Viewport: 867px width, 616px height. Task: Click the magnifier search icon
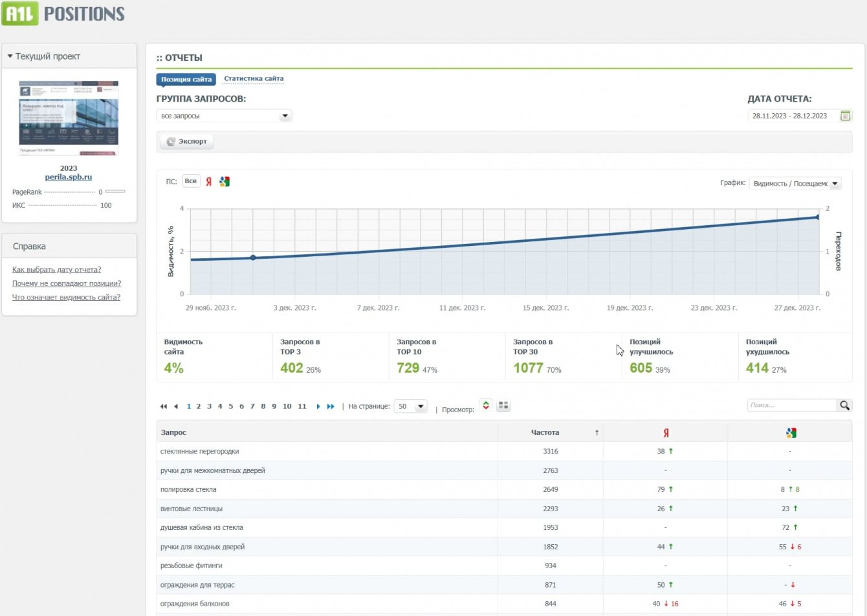844,406
